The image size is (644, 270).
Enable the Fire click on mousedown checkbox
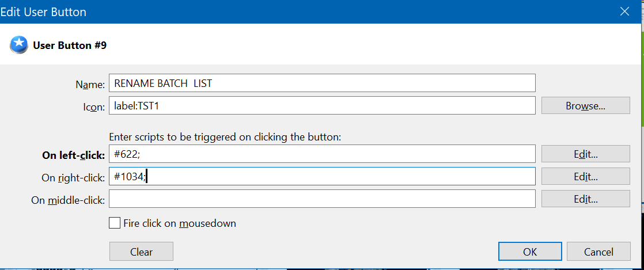tap(115, 223)
